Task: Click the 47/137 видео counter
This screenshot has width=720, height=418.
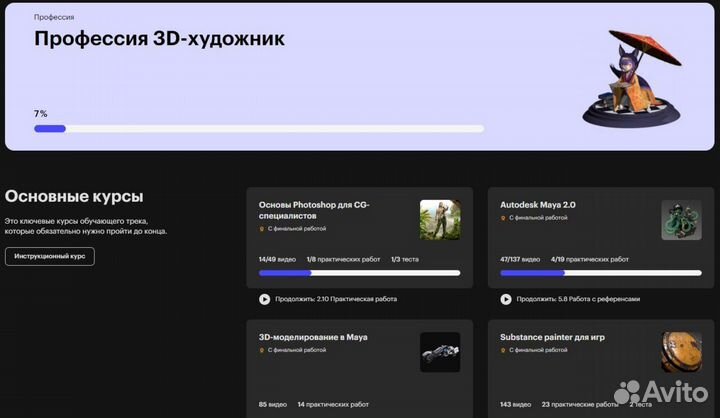Action: [520, 259]
